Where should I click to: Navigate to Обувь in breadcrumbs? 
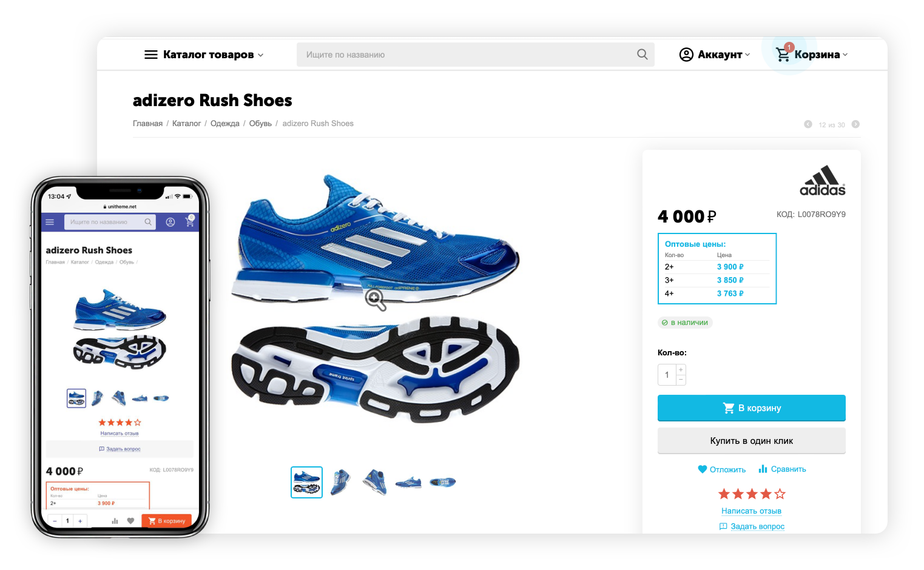260,124
